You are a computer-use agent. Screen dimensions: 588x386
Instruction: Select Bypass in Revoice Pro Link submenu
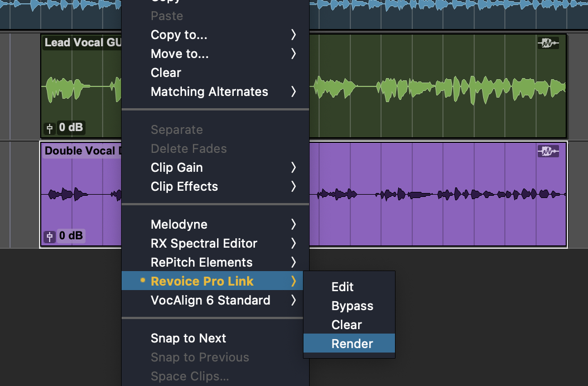351,306
